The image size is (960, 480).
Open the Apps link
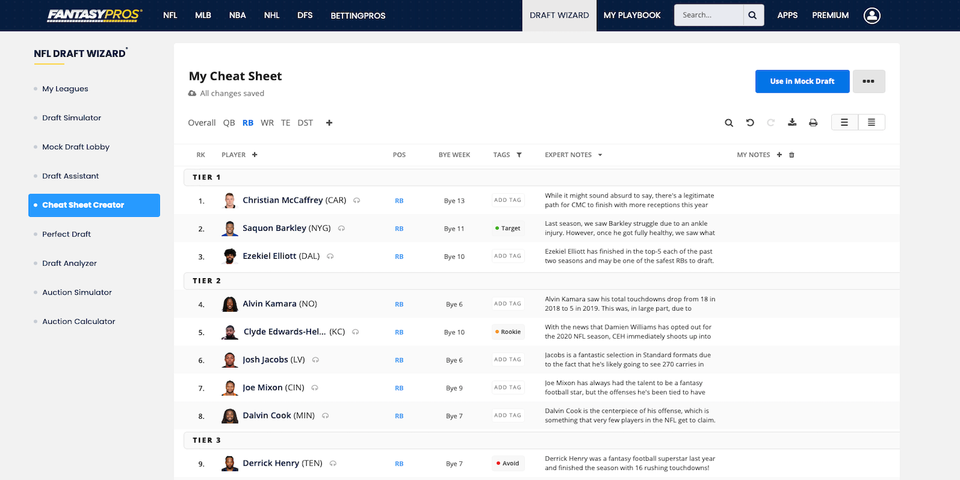coord(787,15)
